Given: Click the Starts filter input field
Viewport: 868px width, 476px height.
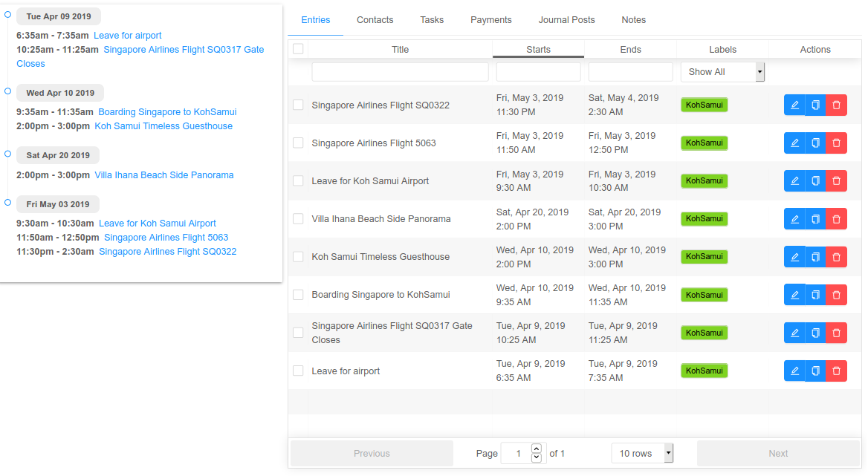Looking at the screenshot, I should pyautogui.click(x=538, y=72).
